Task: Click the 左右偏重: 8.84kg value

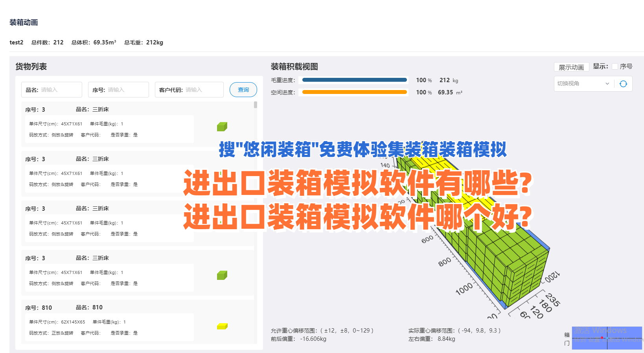Action: (x=432, y=339)
